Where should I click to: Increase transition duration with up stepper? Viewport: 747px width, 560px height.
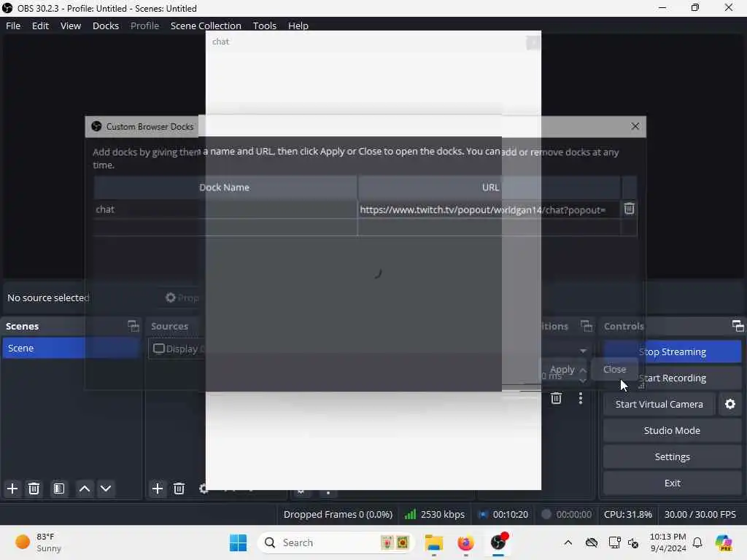point(583,370)
